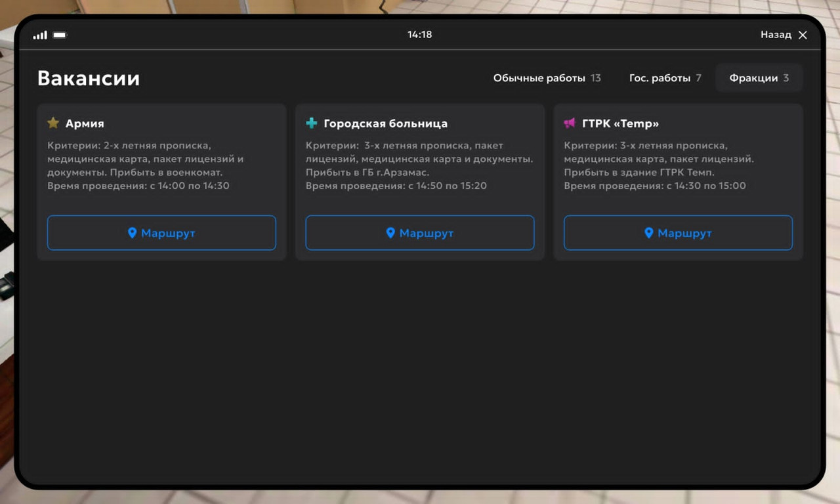The image size is (840, 504).
Task: Open Маршрут for ГТРК «Temp»
Action: (x=678, y=233)
